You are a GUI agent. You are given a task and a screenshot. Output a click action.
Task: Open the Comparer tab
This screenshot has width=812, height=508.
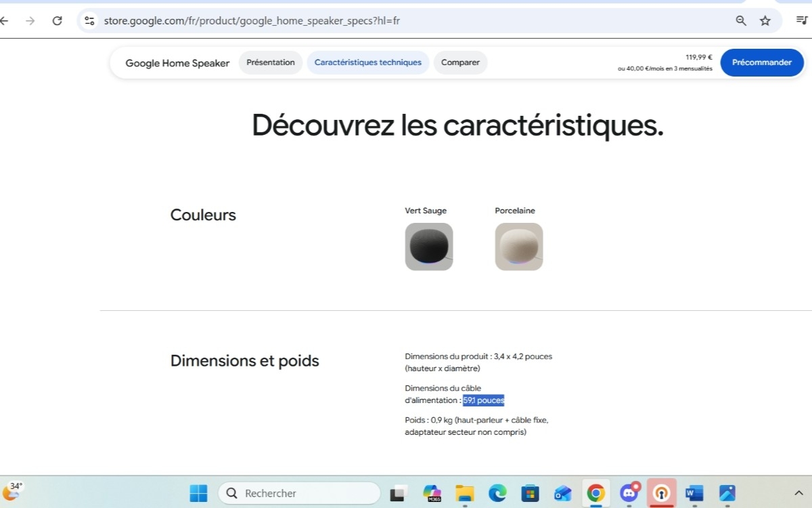(x=460, y=62)
